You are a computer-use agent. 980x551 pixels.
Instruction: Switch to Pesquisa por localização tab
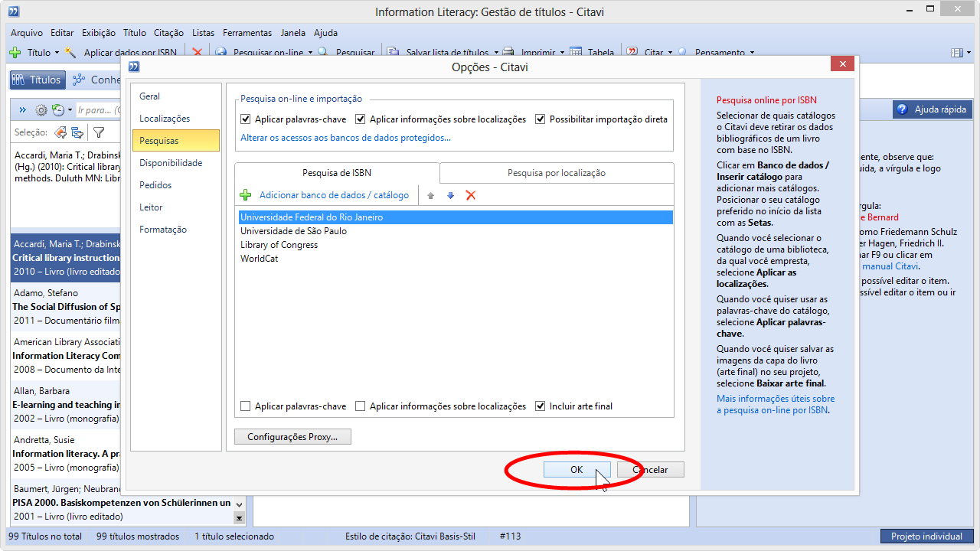point(557,173)
